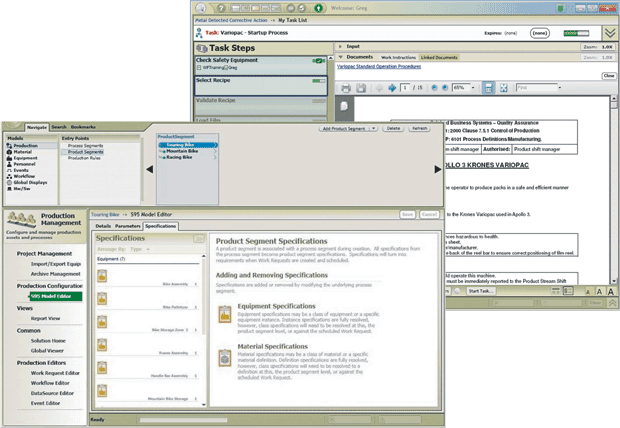Open the Add Product Segment dropdown arrow

click(x=374, y=129)
